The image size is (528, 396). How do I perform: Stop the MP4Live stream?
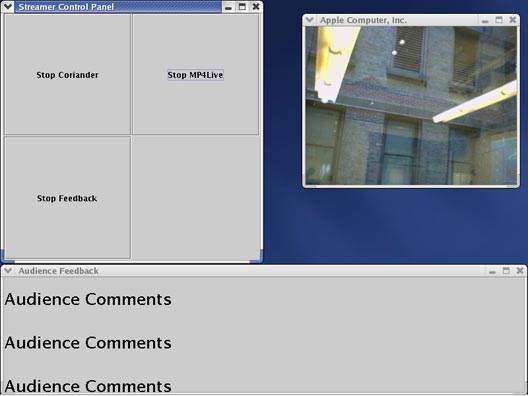(x=196, y=74)
